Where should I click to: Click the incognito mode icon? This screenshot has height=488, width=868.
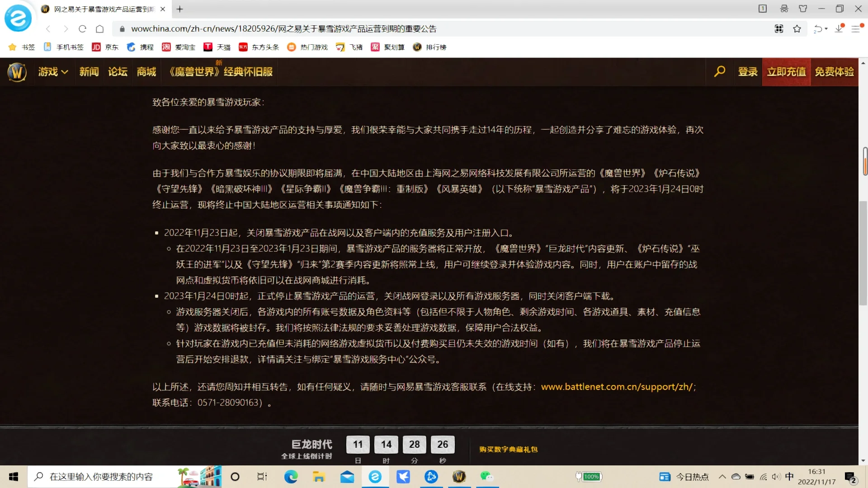(784, 9)
